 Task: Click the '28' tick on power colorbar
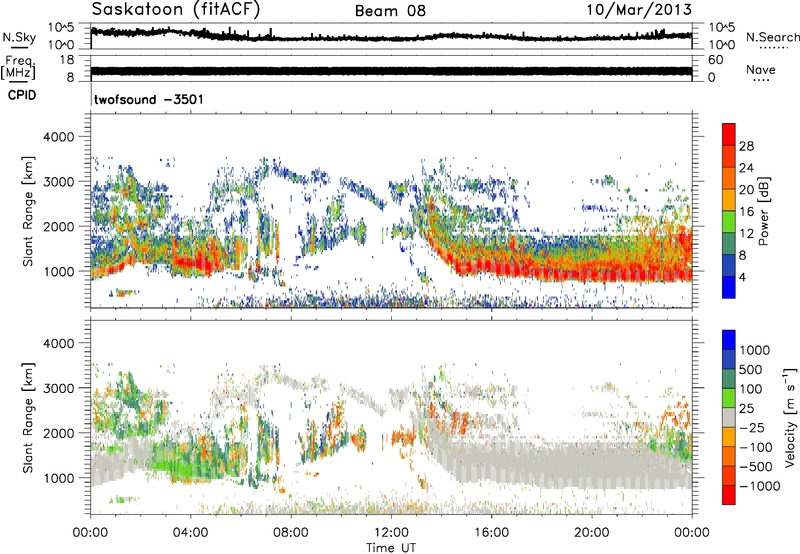click(746, 146)
